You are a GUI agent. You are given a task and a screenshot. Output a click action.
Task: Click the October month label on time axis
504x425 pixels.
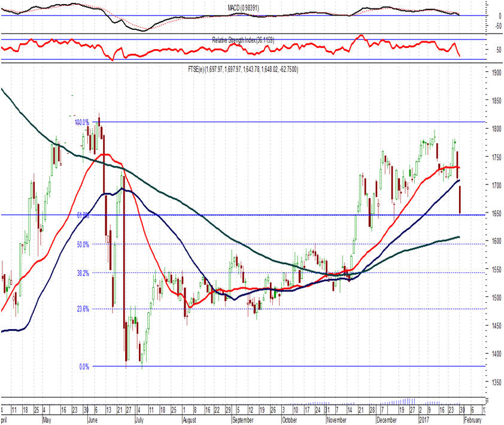[x=289, y=420]
